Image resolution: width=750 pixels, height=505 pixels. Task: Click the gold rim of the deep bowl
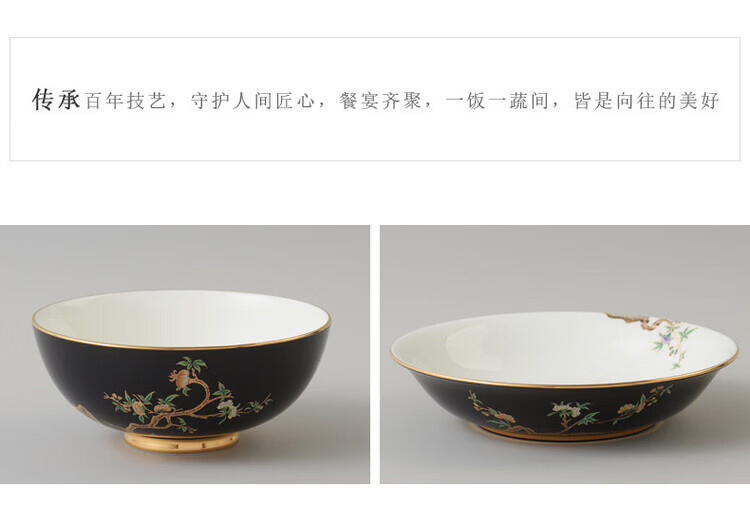click(182, 346)
